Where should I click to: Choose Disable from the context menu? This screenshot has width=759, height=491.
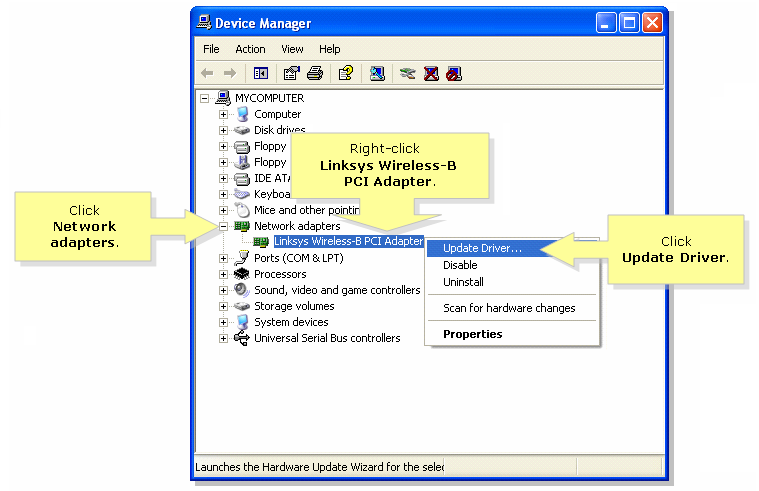pyautogui.click(x=512, y=265)
